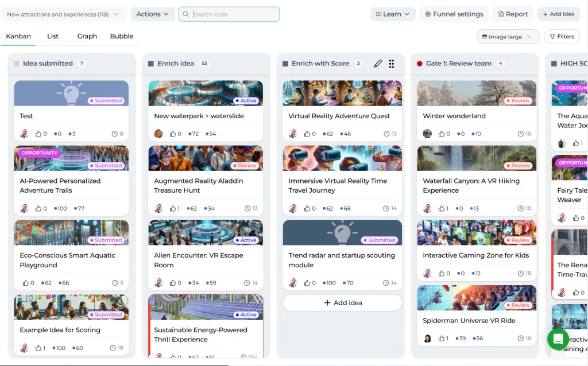The height and width of the screenshot is (366, 588).
Task: Open the green chat support widget
Action: coord(558,339)
